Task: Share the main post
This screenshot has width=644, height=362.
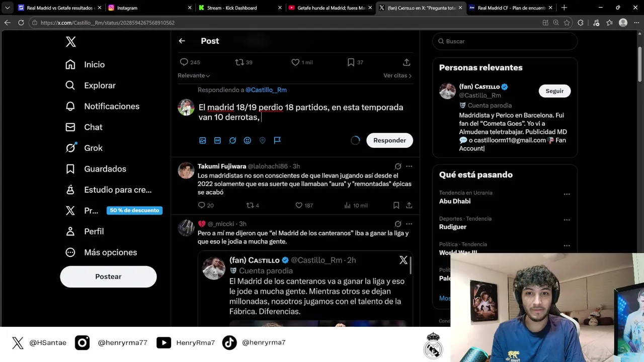Action: [407, 62]
